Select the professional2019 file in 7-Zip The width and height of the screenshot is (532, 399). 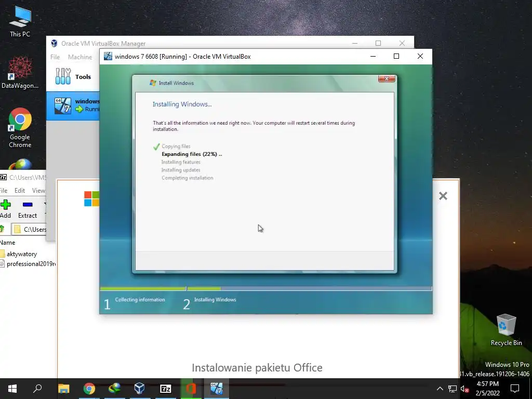click(28, 263)
